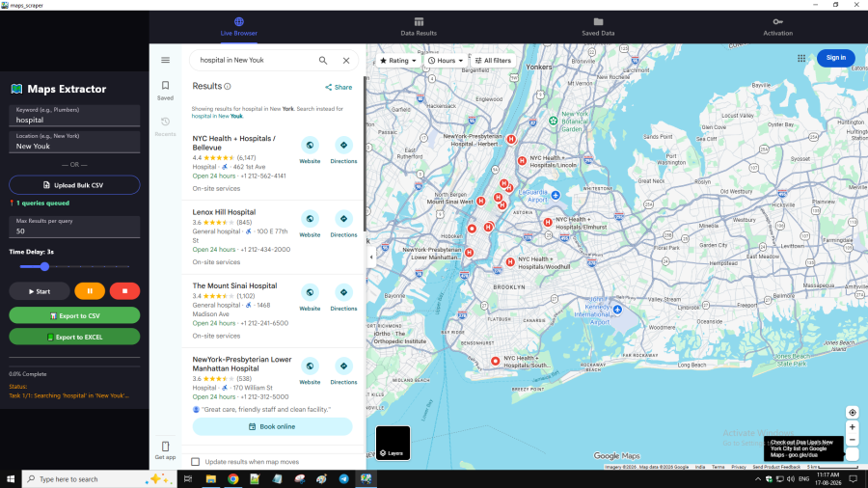This screenshot has height=488, width=868.
Task: Open the Rating filter dropdown
Action: (398, 61)
